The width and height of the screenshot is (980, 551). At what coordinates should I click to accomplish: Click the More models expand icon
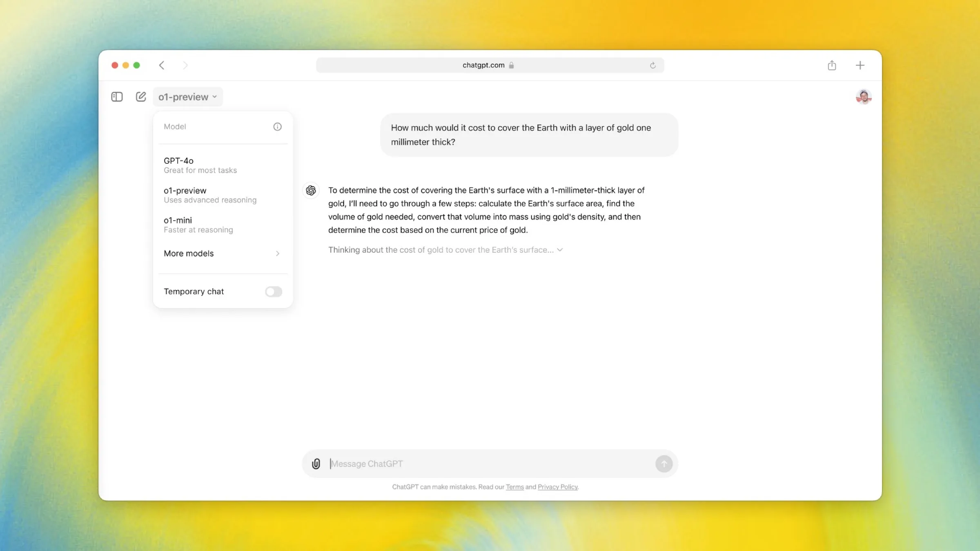tap(277, 253)
